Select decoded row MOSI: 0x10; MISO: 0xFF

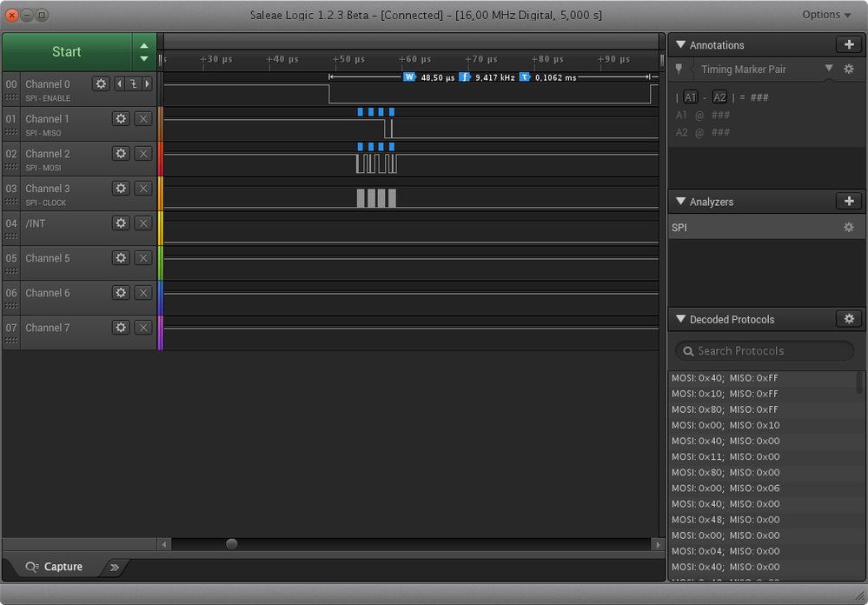[x=725, y=394]
